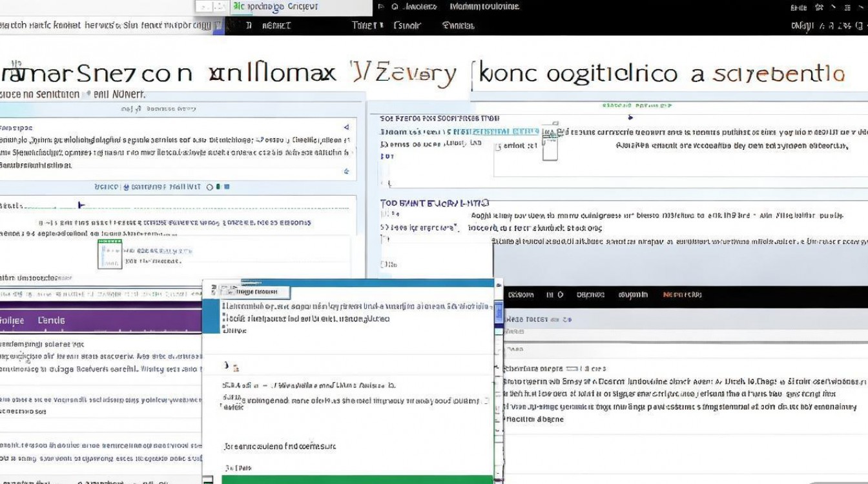Click the circle icon beside the green square

pyautogui.click(x=209, y=187)
